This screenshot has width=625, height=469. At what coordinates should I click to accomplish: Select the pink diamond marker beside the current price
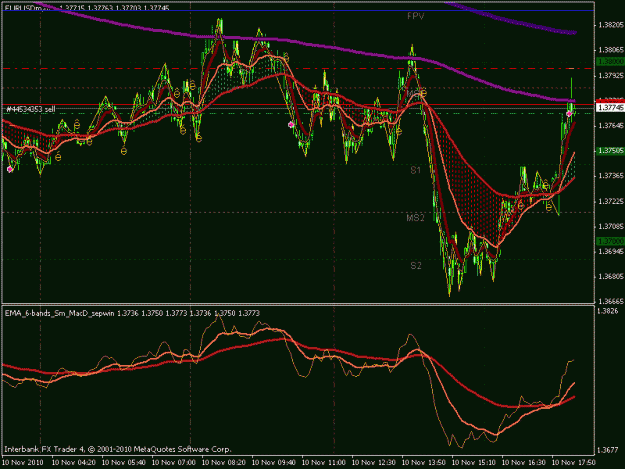click(x=569, y=114)
